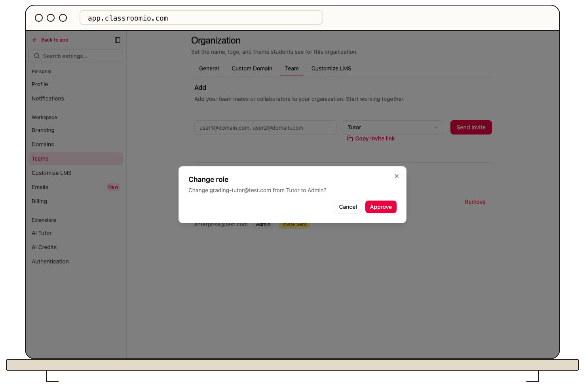Image resolution: width=585 pixels, height=392 pixels.
Task: Click the Change role dialog title
Action: tap(209, 180)
